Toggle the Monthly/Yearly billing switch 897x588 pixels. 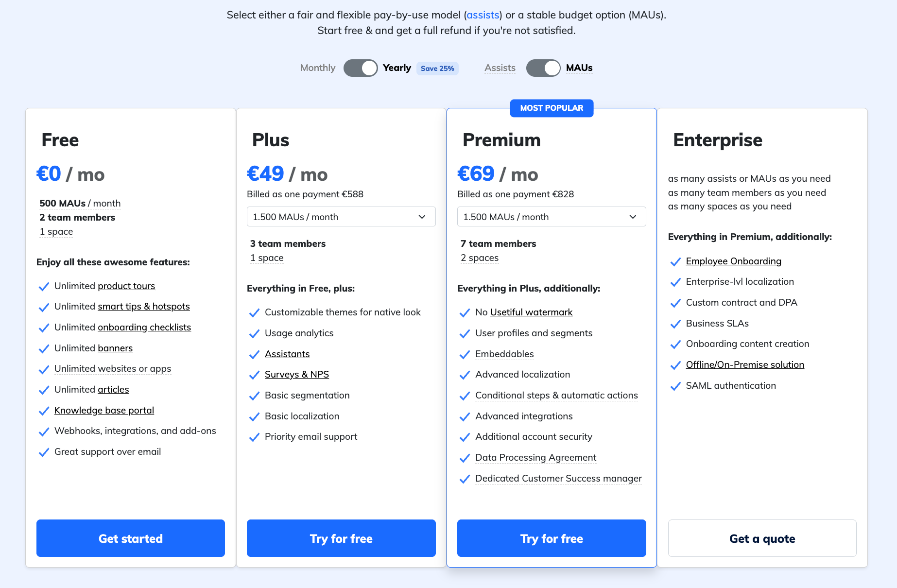tap(360, 68)
